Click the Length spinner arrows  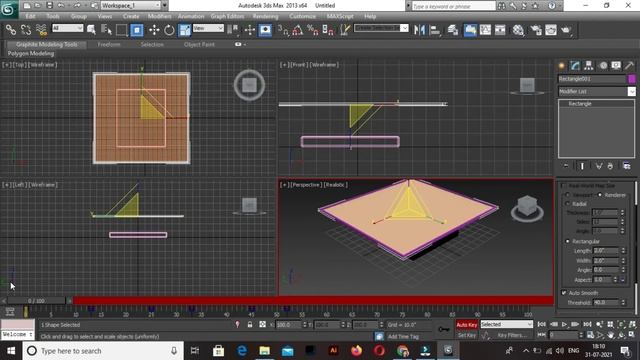(623, 250)
